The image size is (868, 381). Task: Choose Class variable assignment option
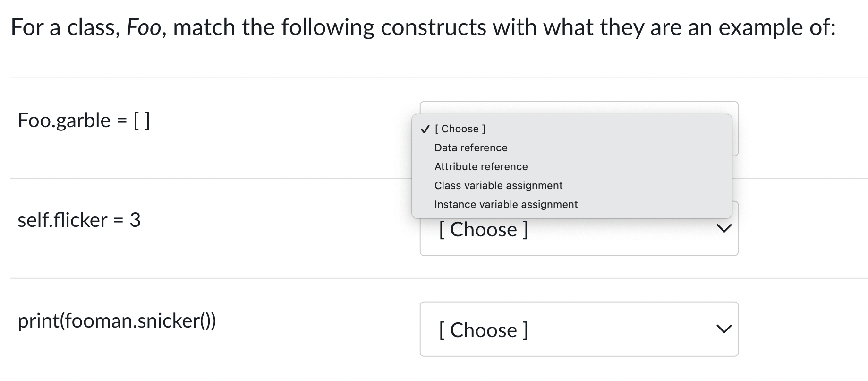coord(498,185)
